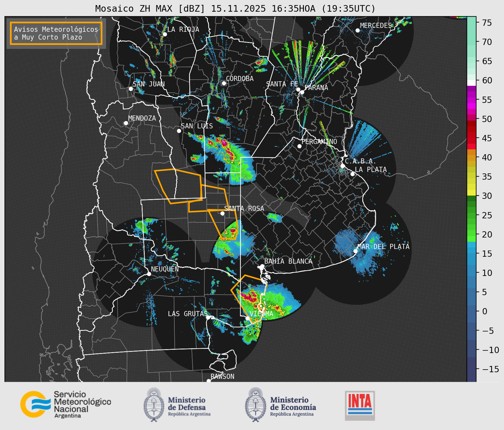504x430 pixels.
Task: Select the La Rioja city marker dot
Action: [x=165, y=34]
